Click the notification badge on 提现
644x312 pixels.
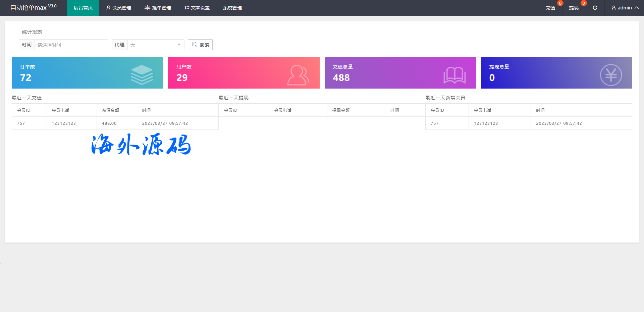click(584, 3)
